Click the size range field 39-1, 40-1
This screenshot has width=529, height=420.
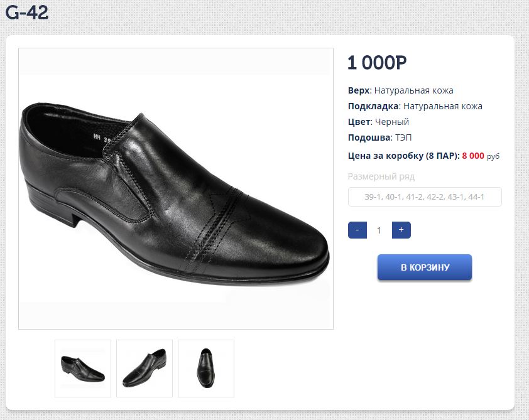(x=425, y=197)
